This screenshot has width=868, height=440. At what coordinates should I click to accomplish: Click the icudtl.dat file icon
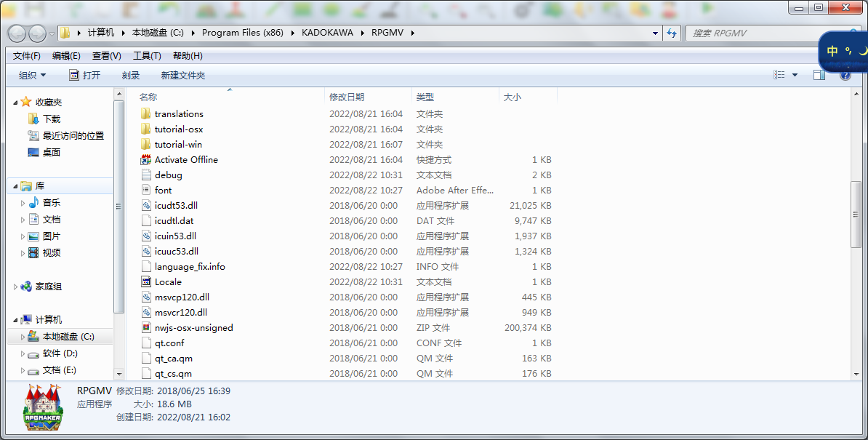pyautogui.click(x=145, y=221)
